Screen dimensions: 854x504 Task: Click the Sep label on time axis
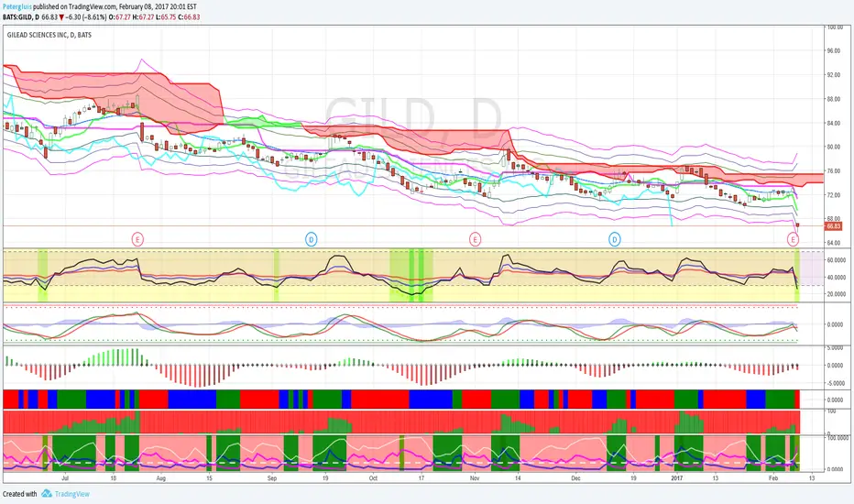click(x=272, y=477)
